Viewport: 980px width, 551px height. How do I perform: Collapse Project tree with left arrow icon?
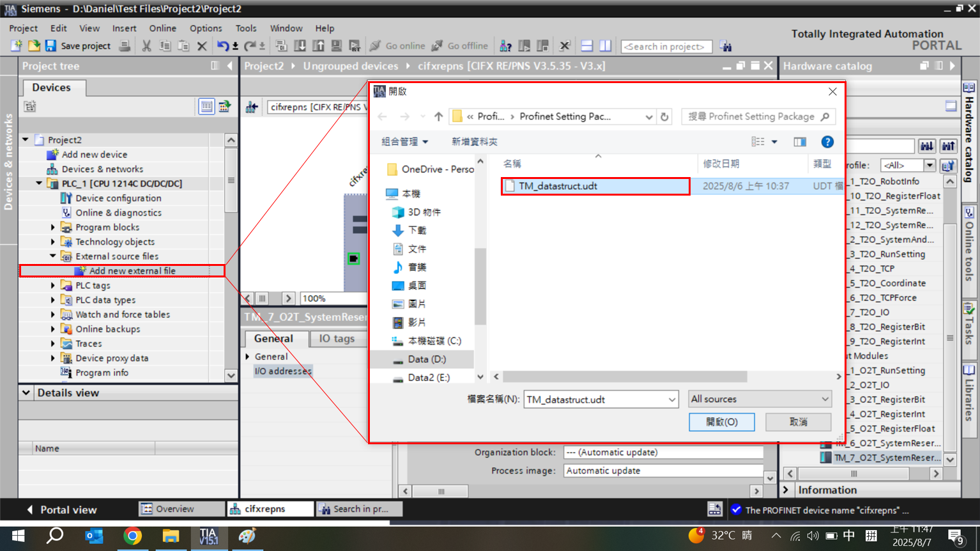point(230,66)
